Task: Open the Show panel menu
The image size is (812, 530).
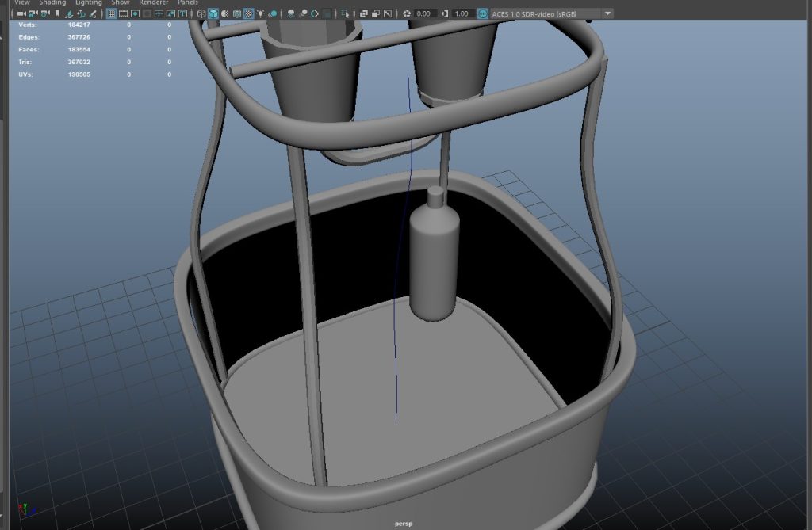Action: tap(121, 2)
